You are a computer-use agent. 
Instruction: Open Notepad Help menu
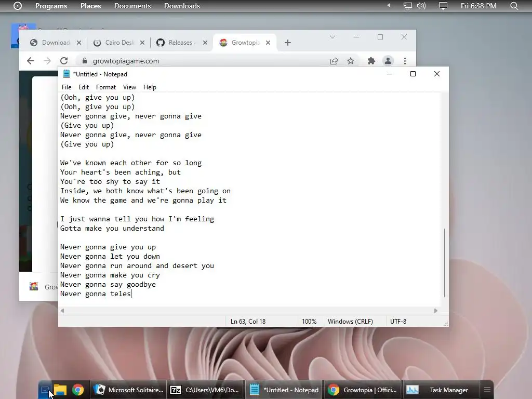tap(150, 87)
